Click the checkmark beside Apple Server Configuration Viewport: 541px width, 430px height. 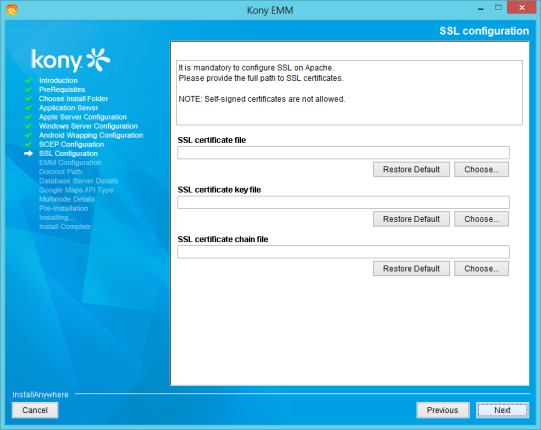[x=28, y=117]
